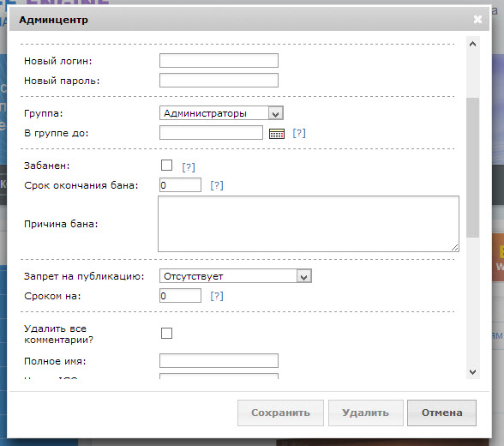Click the vertical scrollbar thumb
The height and width of the screenshot is (446, 504).
472,167
